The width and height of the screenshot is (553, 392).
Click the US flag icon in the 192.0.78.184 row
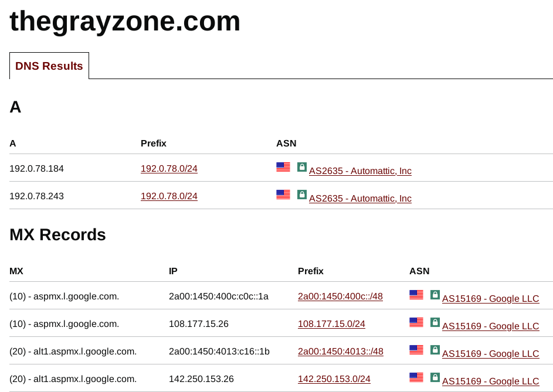(x=283, y=167)
